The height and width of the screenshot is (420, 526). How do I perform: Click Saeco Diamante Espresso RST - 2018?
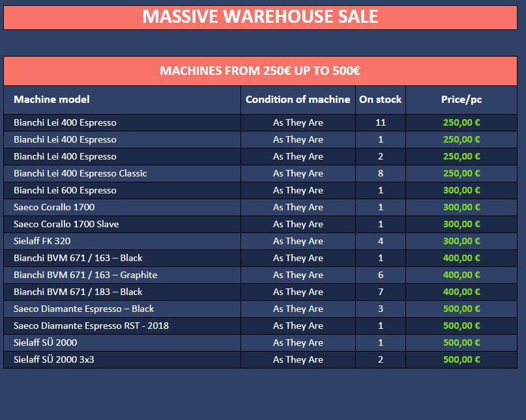click(x=91, y=326)
